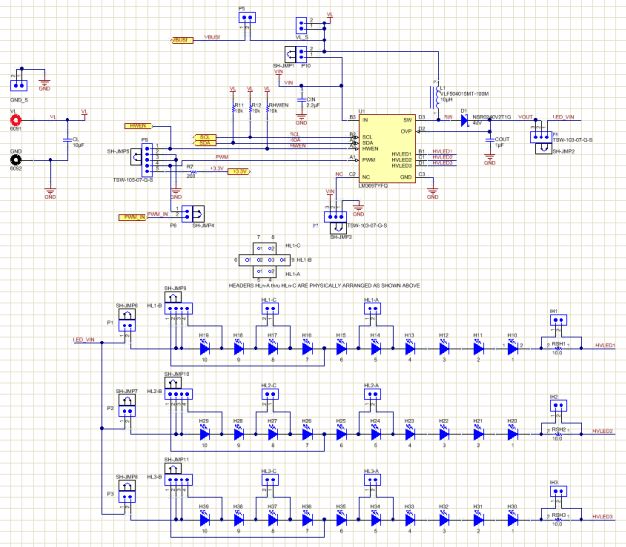
Task: Select the RHWEN resistor symbol
Action: (267, 108)
